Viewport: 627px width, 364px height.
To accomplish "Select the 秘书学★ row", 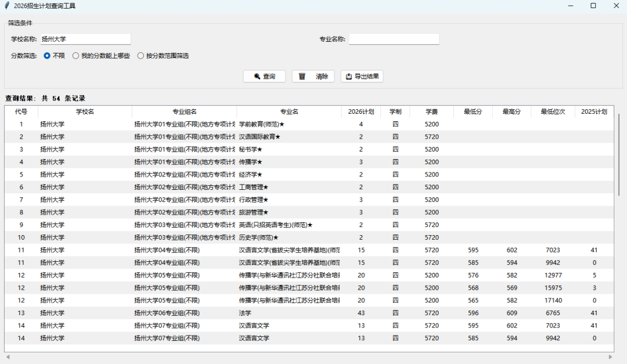I will point(309,149).
